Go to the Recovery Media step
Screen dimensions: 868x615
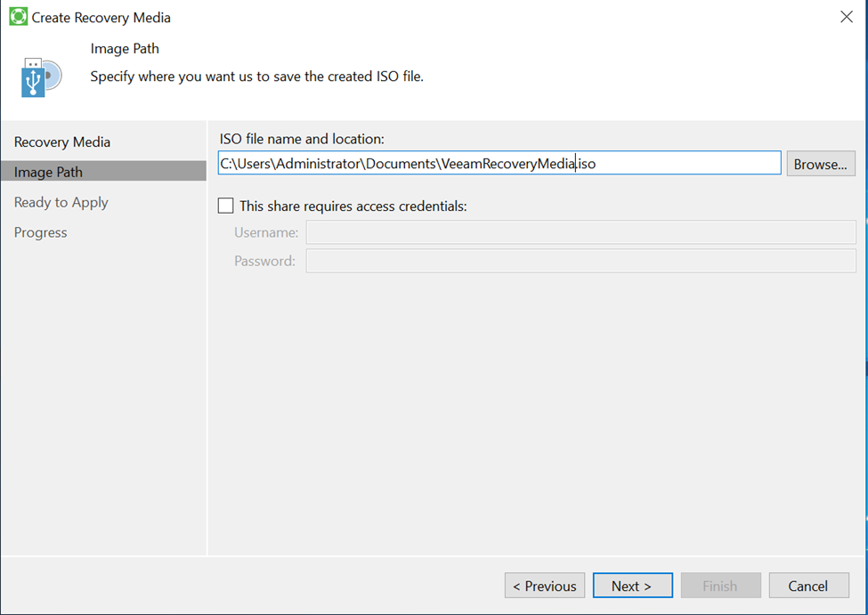62,142
